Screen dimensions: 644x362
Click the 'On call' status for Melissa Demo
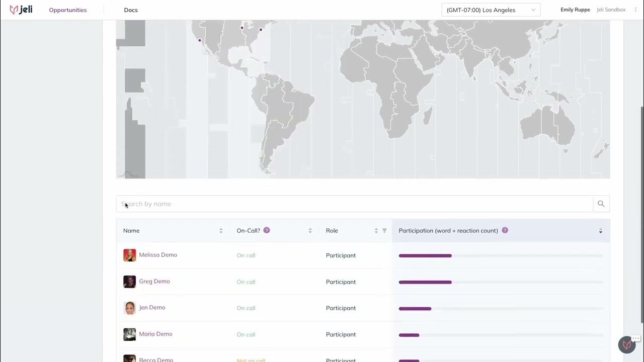tap(246, 255)
